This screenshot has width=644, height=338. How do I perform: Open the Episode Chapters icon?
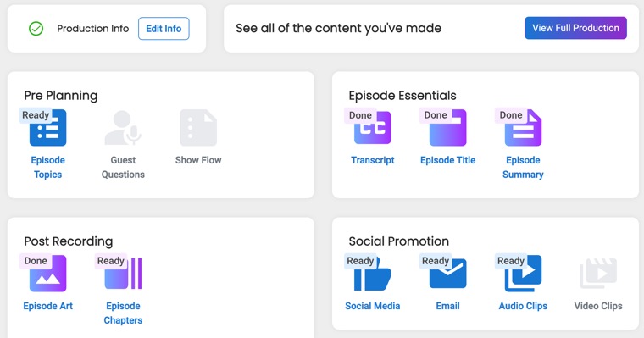click(x=123, y=274)
